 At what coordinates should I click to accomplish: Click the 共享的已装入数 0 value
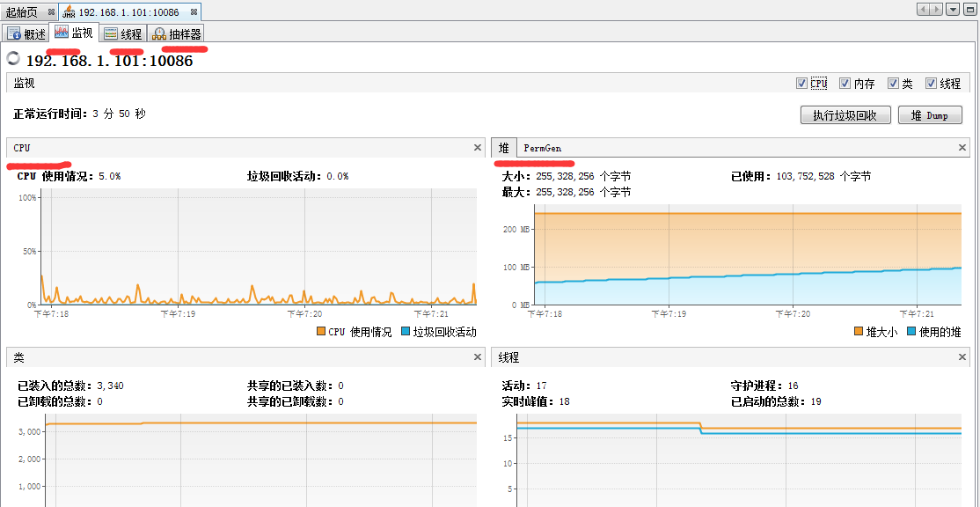340,386
